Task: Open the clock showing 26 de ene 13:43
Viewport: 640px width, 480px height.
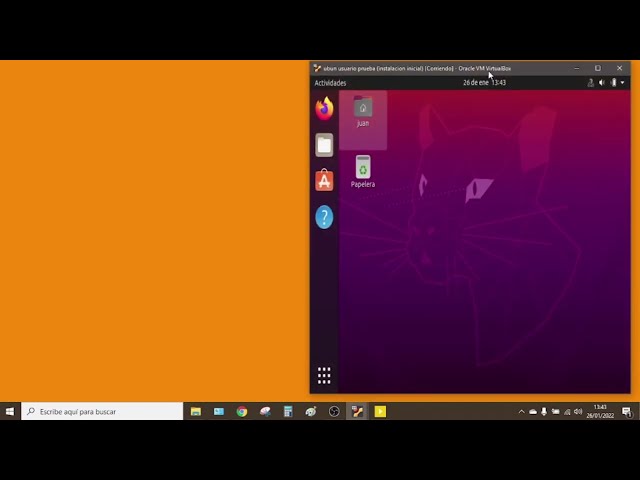Action: (484, 82)
